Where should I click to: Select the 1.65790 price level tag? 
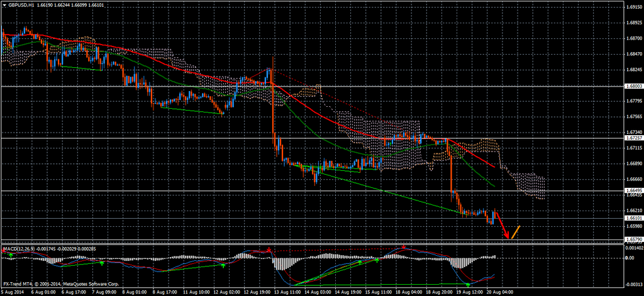(x=633, y=240)
